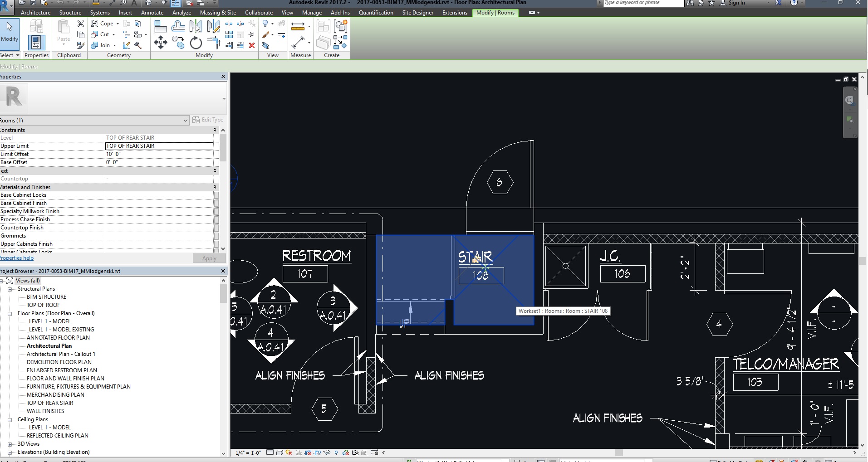Click the scissors Cut to Clipboard icon
The height and width of the screenshot is (462, 868).
click(81, 24)
